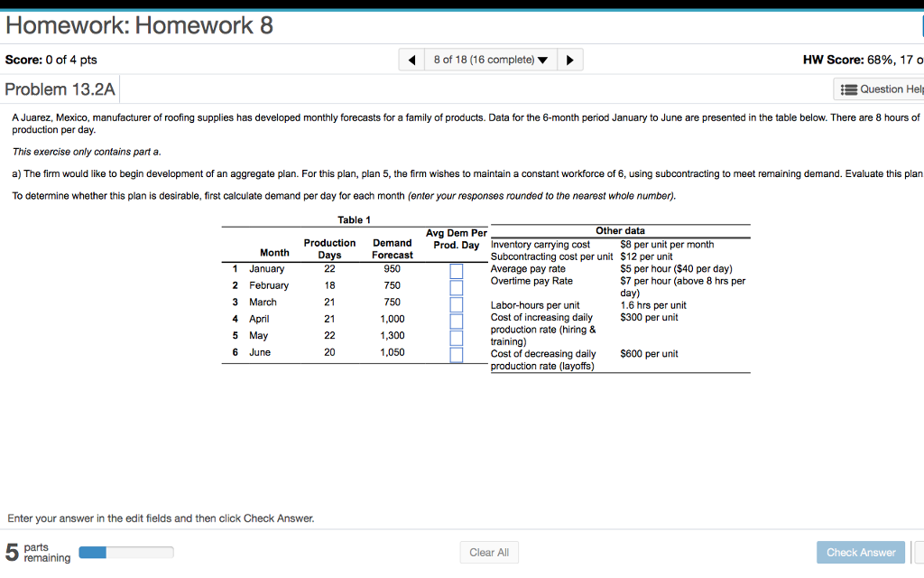Screen dimensions: 924x578
Task: Select March's demand per day field
Action: [x=456, y=304]
